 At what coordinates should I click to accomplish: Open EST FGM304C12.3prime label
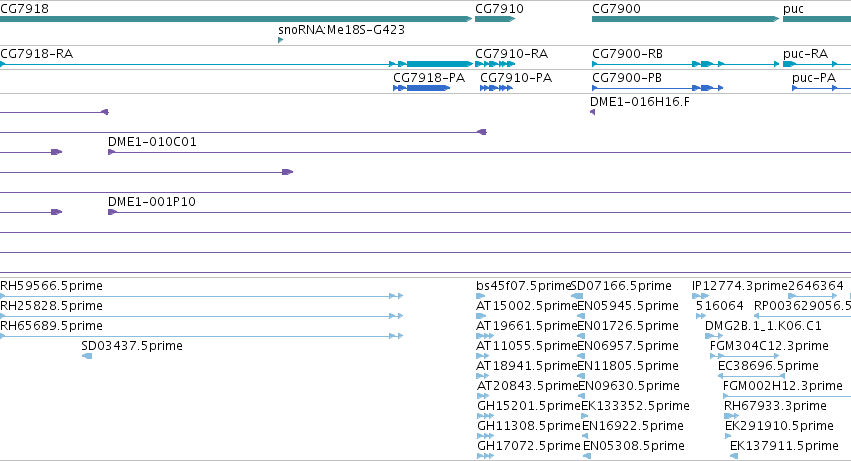pos(769,346)
